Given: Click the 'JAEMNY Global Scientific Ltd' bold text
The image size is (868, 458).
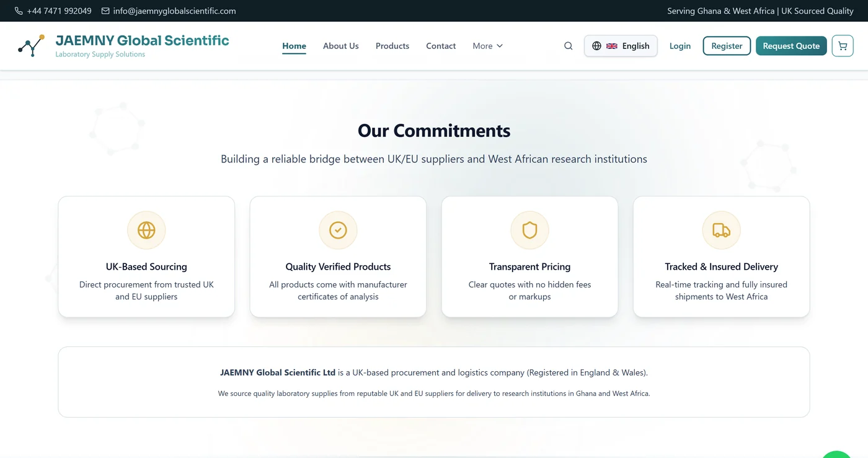Looking at the screenshot, I should click(x=278, y=372).
